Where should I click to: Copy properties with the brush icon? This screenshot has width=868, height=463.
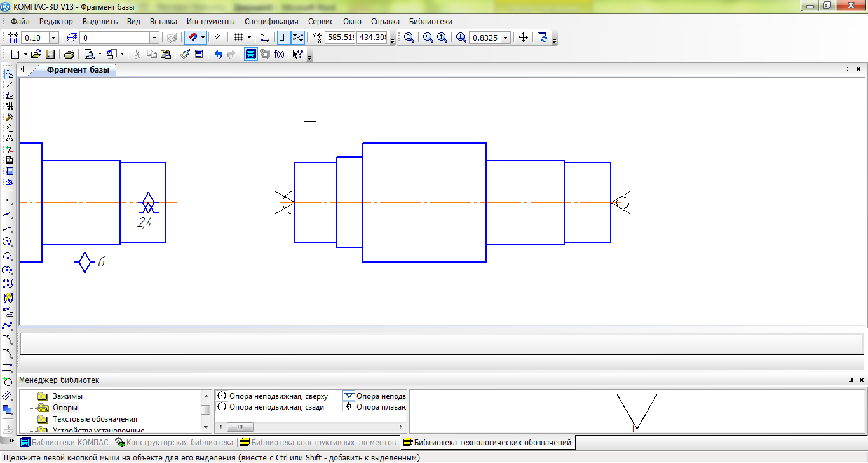tap(185, 55)
